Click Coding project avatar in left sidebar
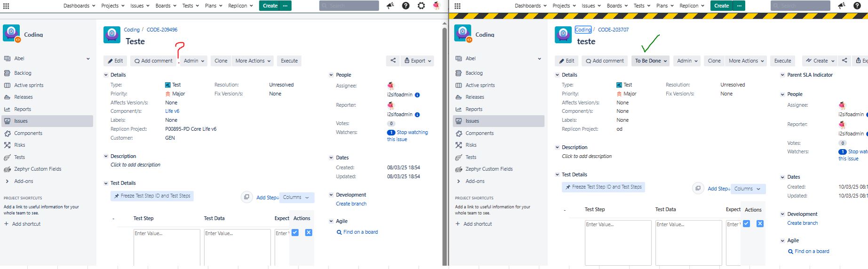This screenshot has width=868, height=269. [x=11, y=33]
